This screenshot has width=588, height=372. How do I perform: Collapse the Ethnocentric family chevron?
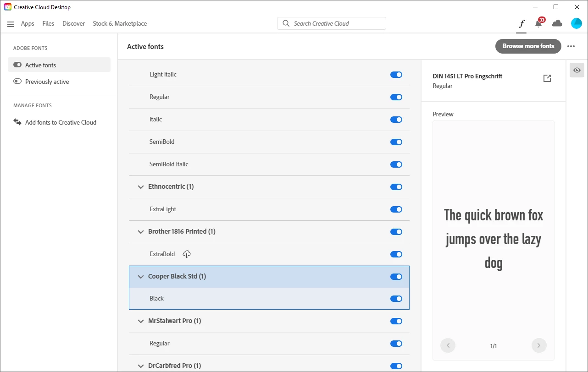coord(141,187)
